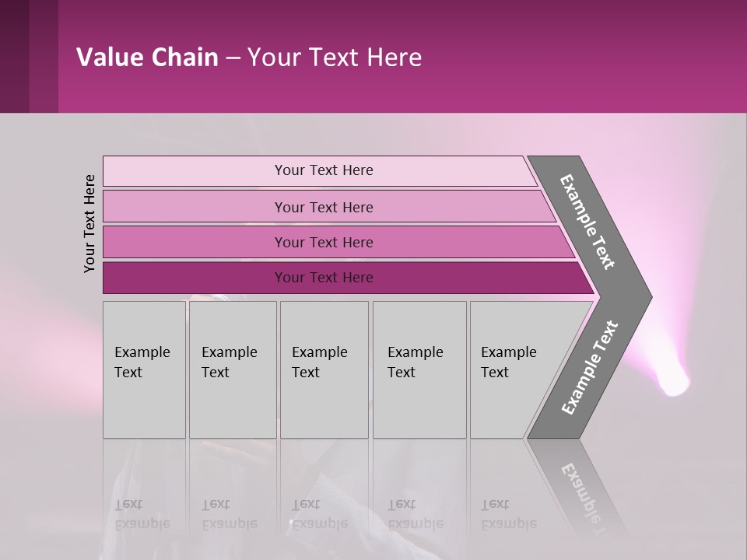Select the upper gray chevron "Example Text"
Screen dimensions: 747x560
click(589, 223)
